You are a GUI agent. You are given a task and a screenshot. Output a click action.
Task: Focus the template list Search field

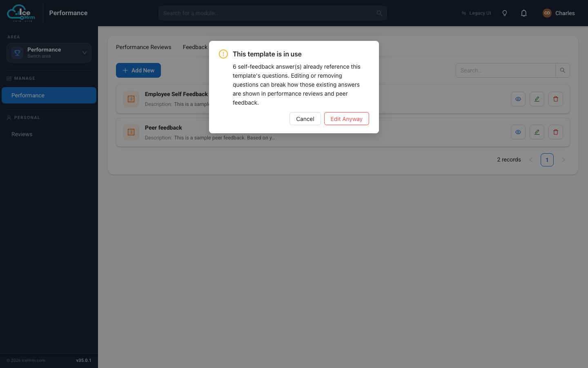click(x=506, y=70)
